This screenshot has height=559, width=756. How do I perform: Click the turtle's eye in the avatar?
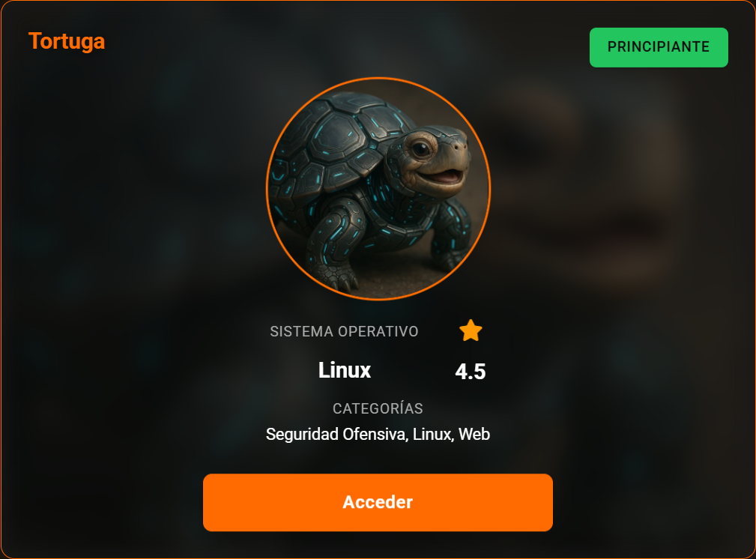click(420, 148)
